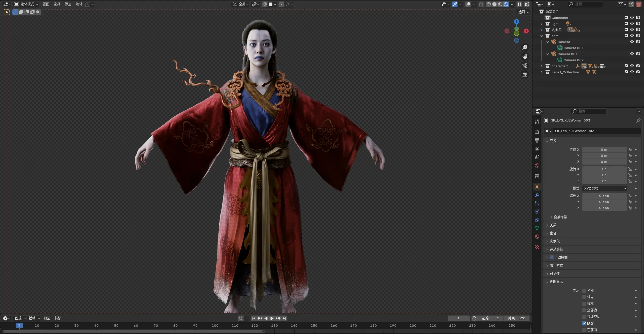The width and height of the screenshot is (644, 334).
Task: Open the 标记 timeline menu
Action: (58, 318)
